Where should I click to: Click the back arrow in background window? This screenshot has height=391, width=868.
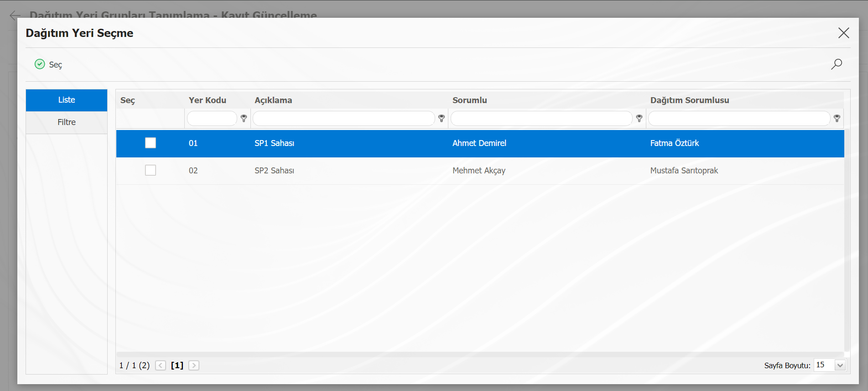[15, 15]
